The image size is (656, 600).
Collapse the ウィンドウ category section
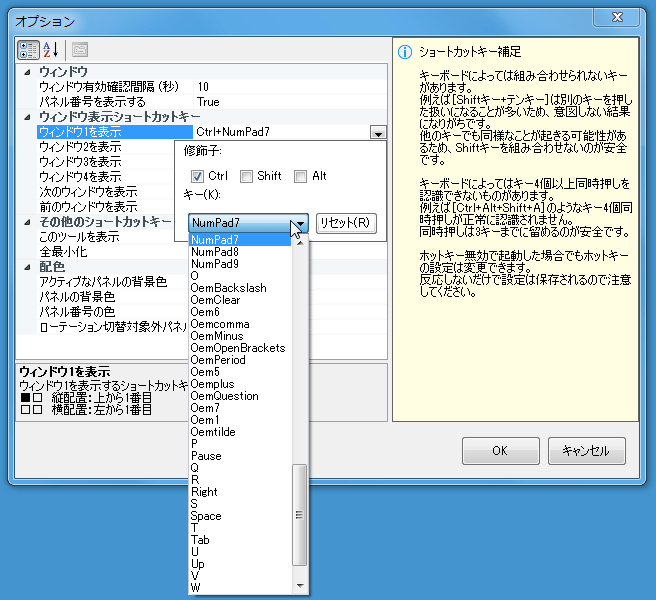(x=28, y=73)
